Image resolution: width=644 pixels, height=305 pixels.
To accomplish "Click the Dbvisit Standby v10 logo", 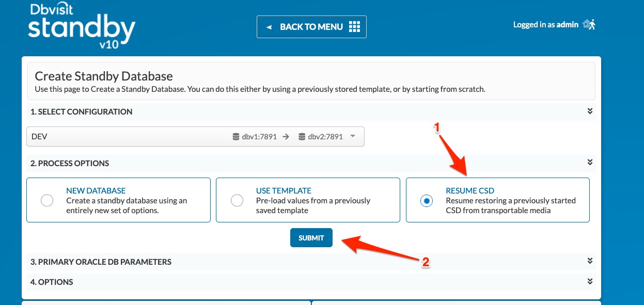I will point(82,26).
